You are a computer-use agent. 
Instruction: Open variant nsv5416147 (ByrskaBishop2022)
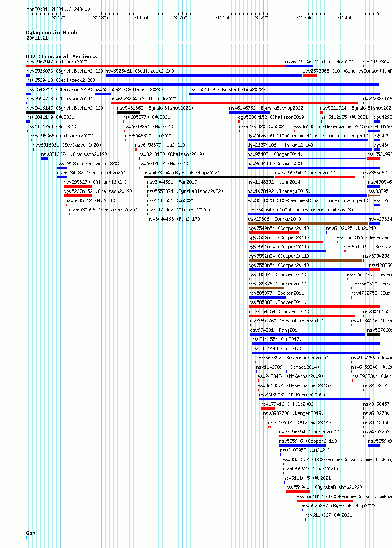click(64, 108)
